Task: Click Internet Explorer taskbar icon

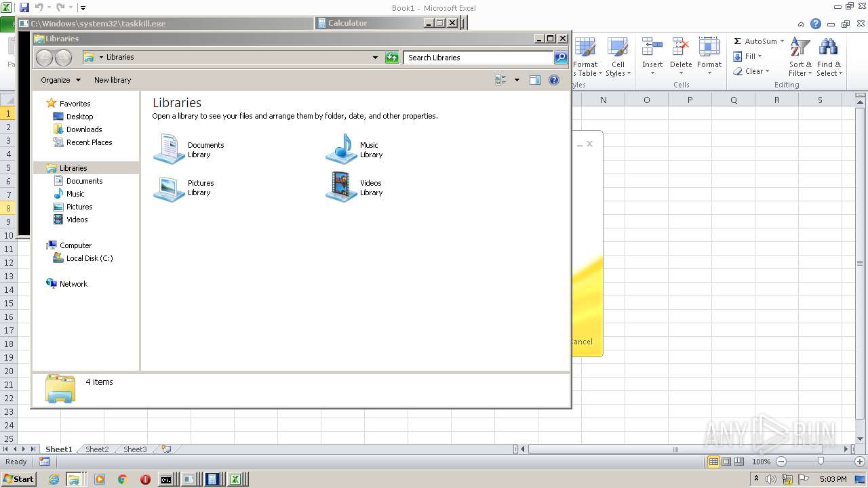Action: pos(54,479)
